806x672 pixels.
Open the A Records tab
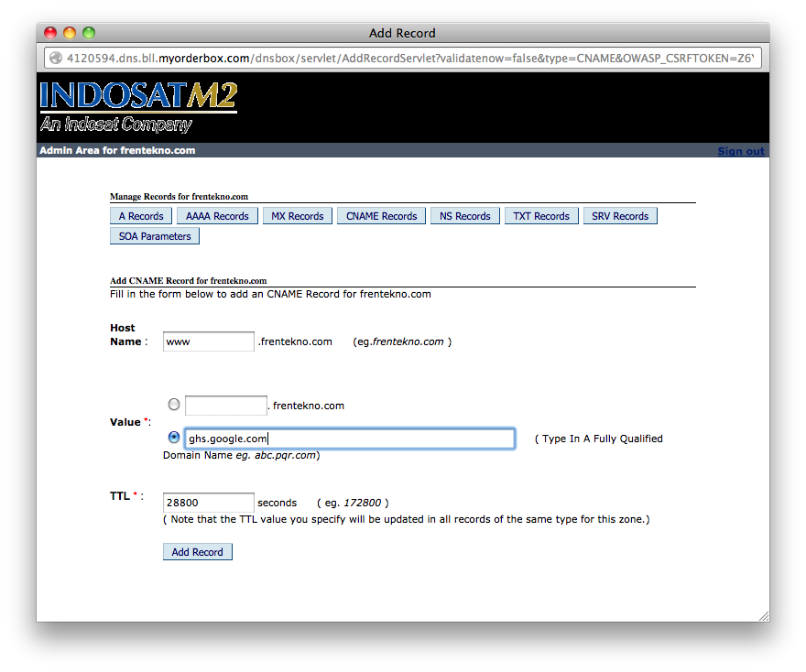coord(141,216)
